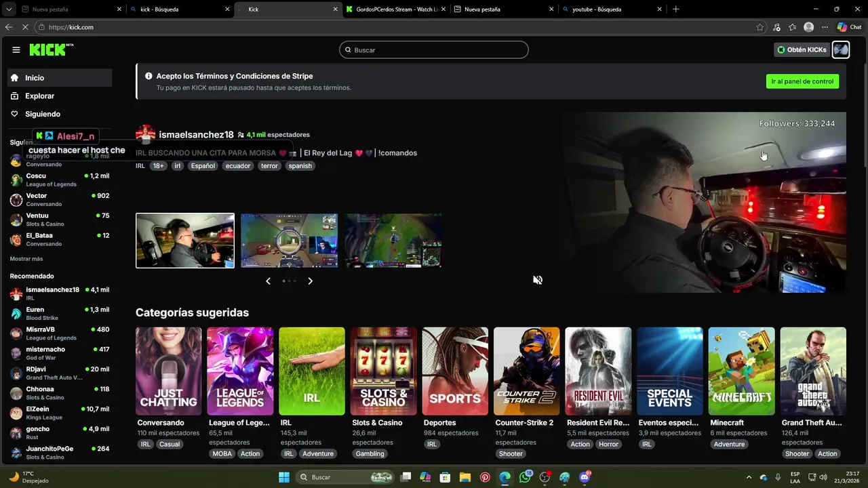Open a new browser tab with plus
Screen dimensions: 868x488
coord(675,9)
